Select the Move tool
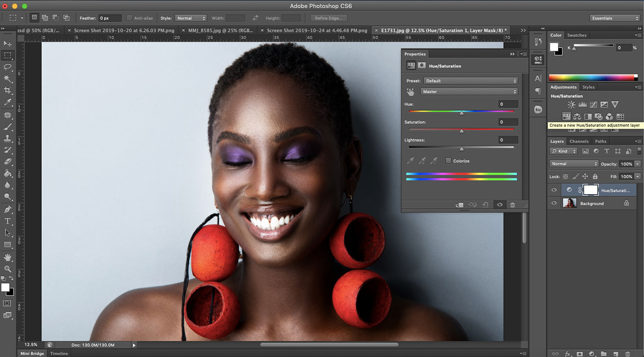Image resolution: width=644 pixels, height=357 pixels. click(x=8, y=44)
